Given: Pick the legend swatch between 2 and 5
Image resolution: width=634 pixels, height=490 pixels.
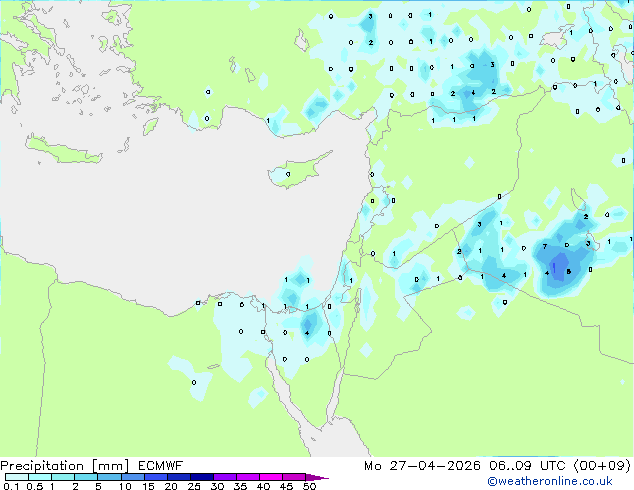Looking at the screenshot, I should (86, 477).
